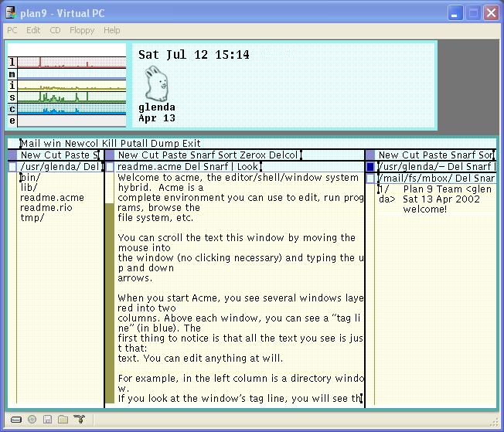The width and height of the screenshot is (504, 432).
Task: Click New in the left column tag
Action: click(31, 155)
